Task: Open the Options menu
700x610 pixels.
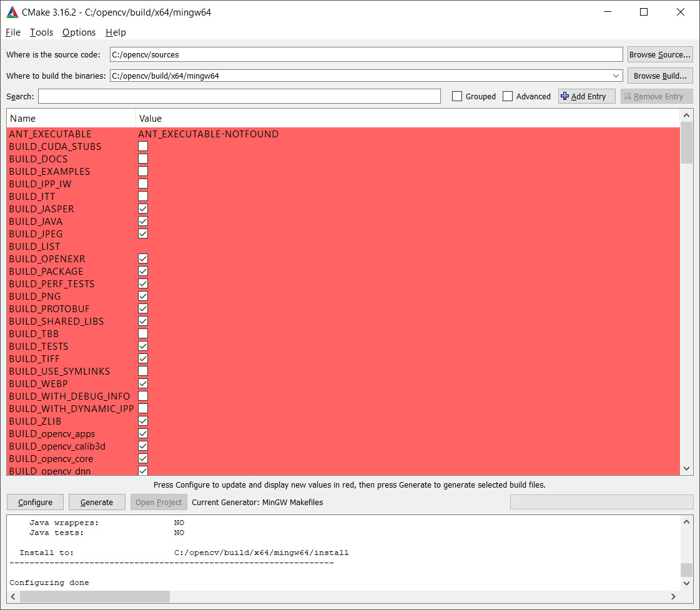Action: pos(79,32)
